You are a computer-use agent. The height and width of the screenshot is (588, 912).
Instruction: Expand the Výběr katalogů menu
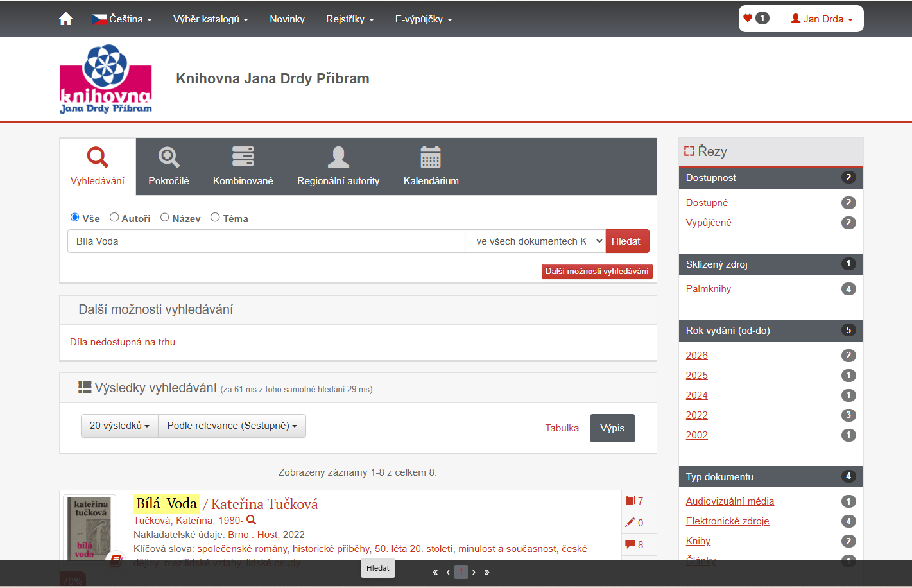211,19
